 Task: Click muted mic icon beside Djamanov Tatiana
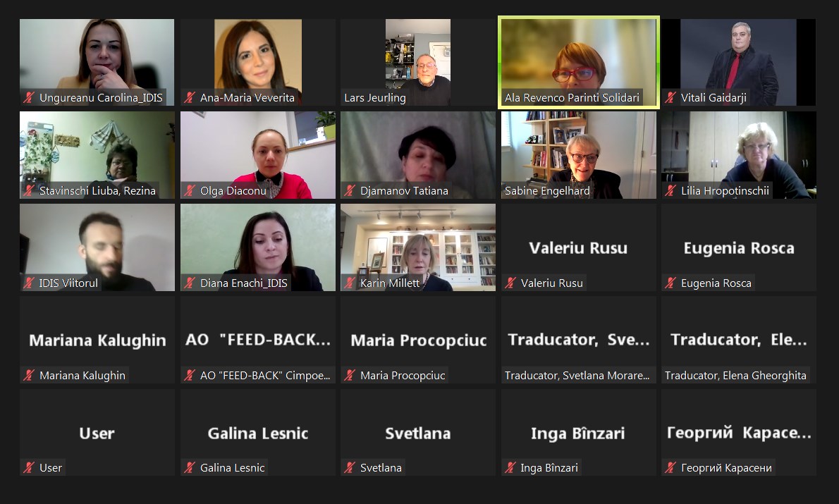(350, 190)
